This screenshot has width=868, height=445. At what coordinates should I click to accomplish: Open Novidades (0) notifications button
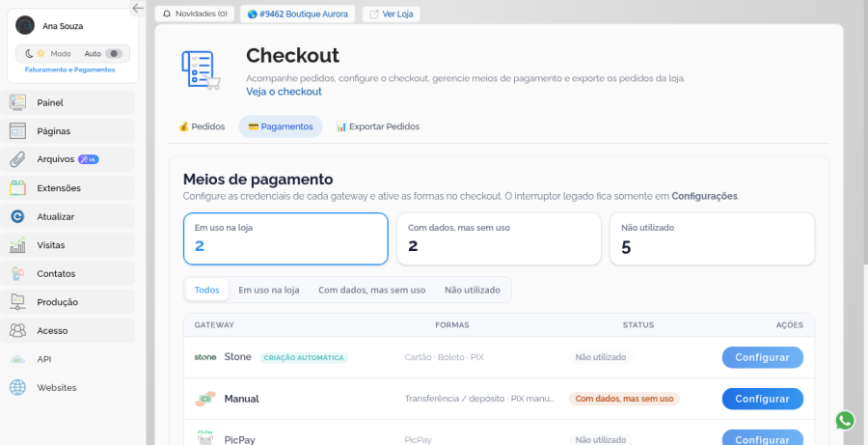pos(195,14)
